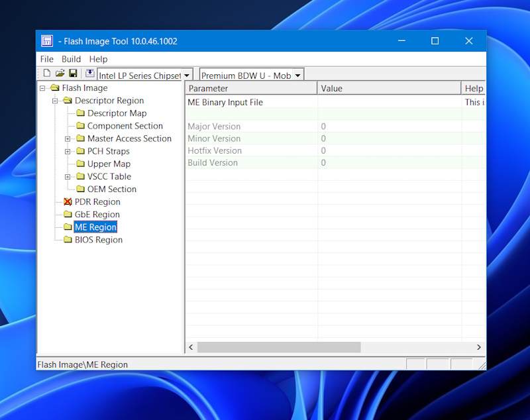530x420 pixels.
Task: Select the Upper Map tree item
Action: [x=109, y=164]
